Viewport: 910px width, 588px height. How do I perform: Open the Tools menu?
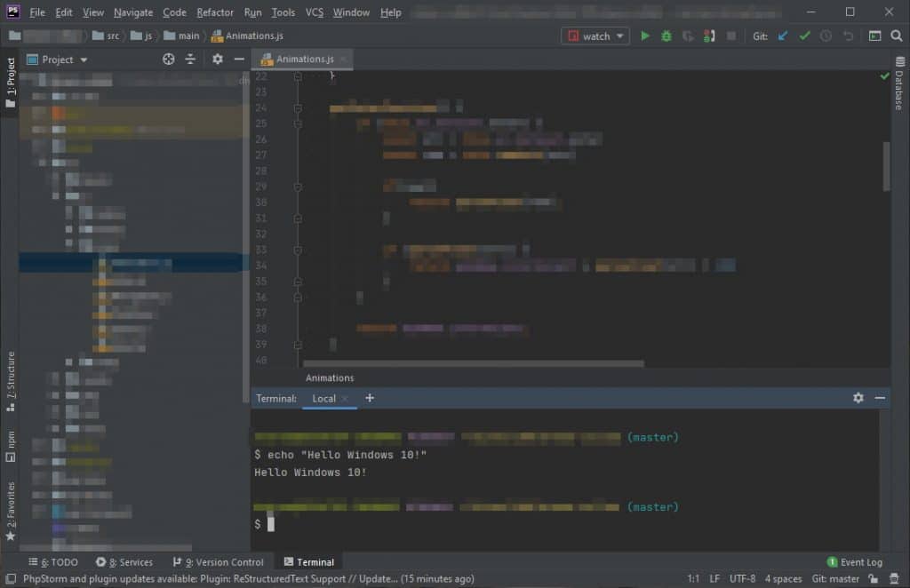pos(283,12)
